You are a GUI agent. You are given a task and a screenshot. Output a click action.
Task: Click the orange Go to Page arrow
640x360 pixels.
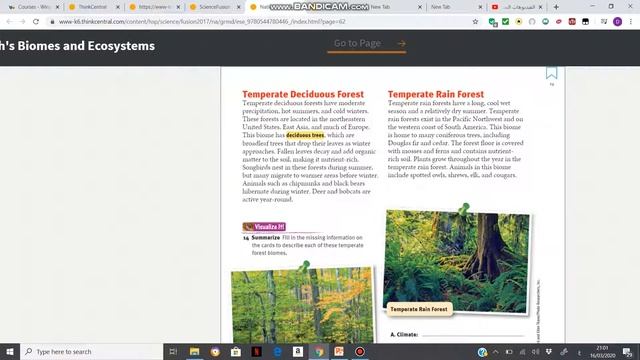coord(402,43)
